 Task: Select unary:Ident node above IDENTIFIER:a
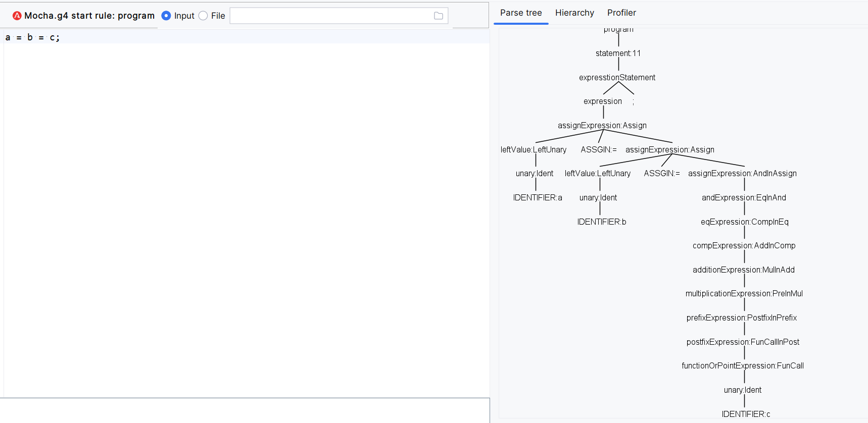(x=535, y=173)
